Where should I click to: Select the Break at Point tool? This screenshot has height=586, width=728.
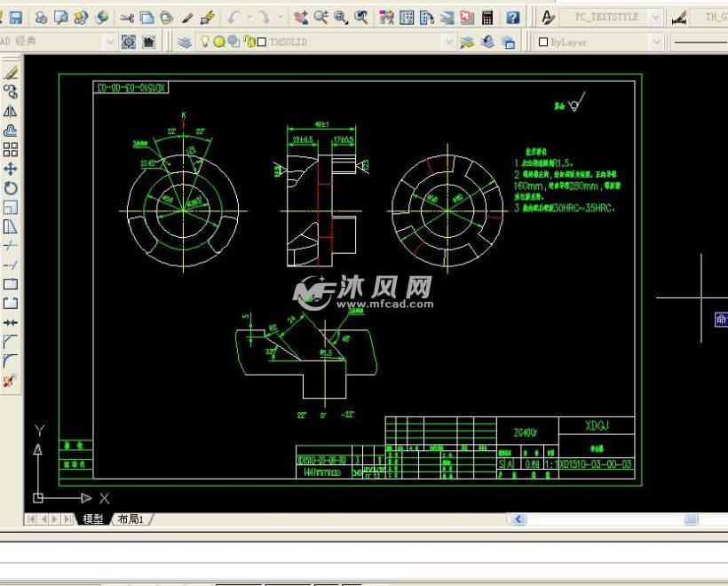click(11, 284)
